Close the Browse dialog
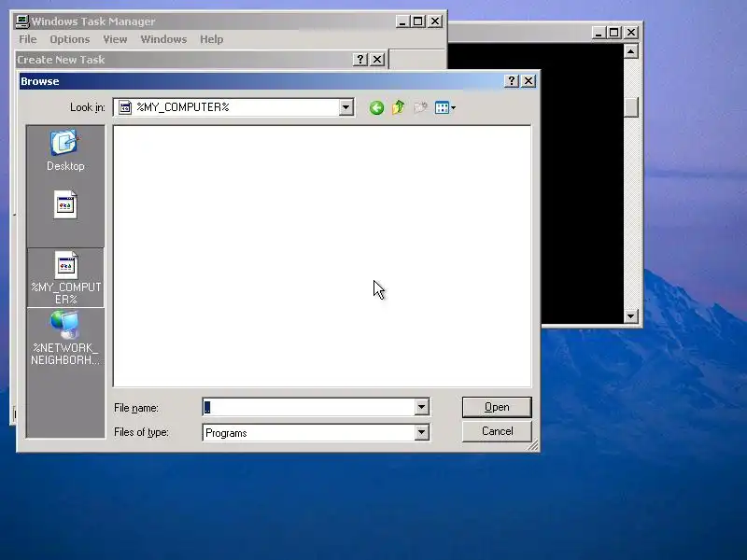Viewport: 747px width, 560px height. coord(529,81)
